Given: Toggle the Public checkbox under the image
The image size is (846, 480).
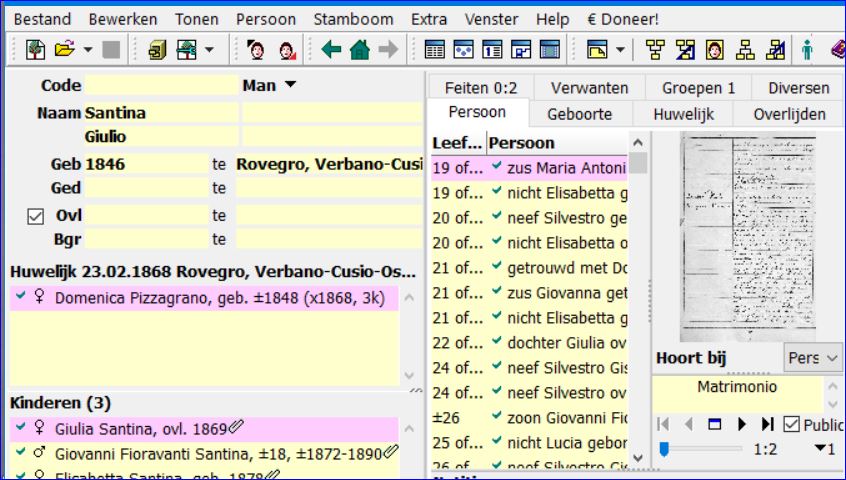Looking at the screenshot, I should pyautogui.click(x=791, y=424).
